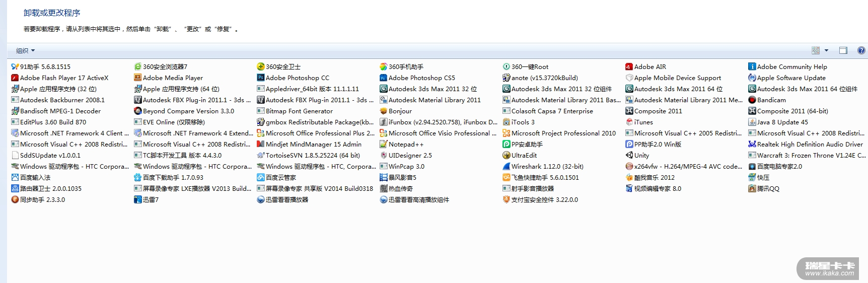Click the 360安全卫士 icon

click(261, 66)
